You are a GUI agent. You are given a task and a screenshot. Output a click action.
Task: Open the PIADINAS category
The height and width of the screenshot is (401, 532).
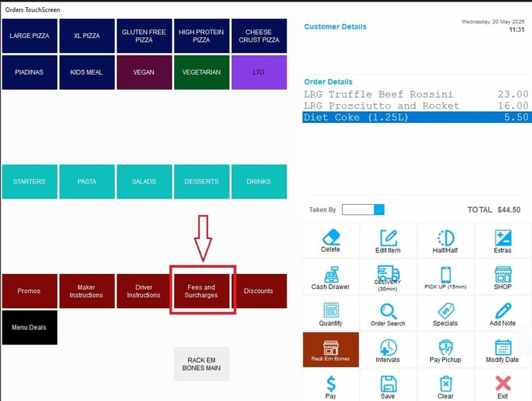click(x=29, y=72)
